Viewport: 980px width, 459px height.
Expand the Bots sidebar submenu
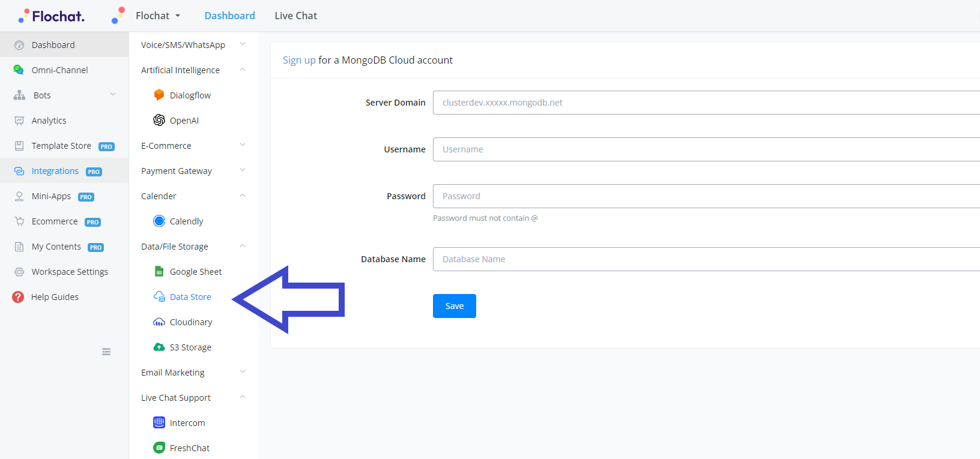tap(113, 95)
